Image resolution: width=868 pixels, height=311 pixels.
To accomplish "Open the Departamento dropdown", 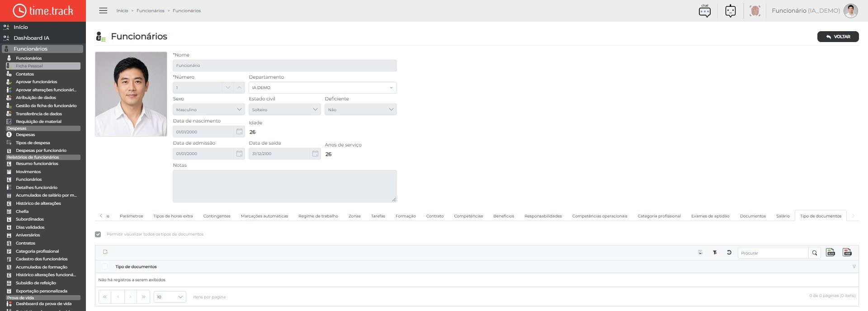I will pos(323,88).
